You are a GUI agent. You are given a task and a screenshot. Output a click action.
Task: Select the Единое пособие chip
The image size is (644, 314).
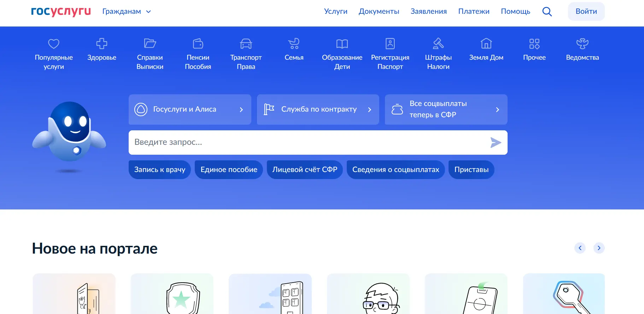[229, 170]
